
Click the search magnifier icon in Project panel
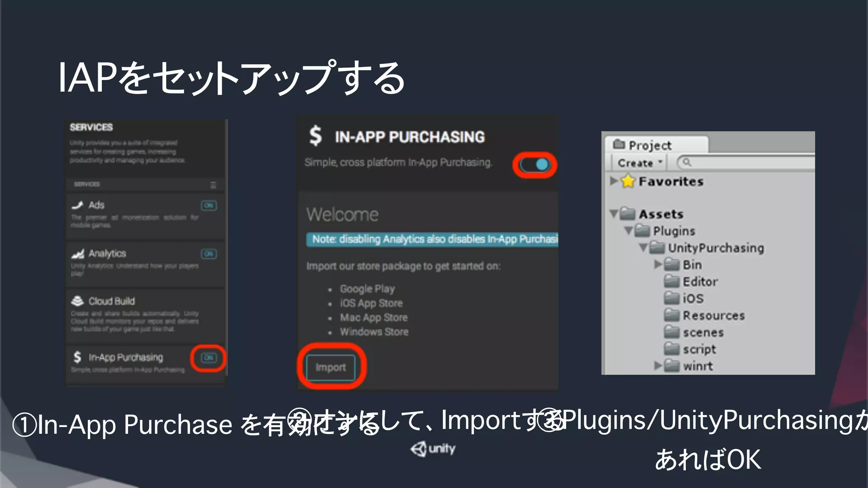687,162
